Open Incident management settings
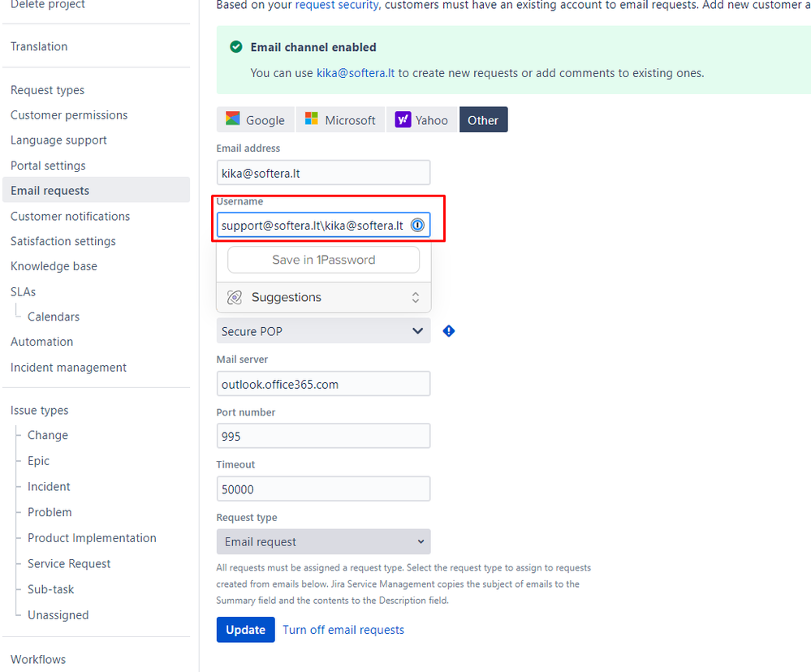The width and height of the screenshot is (811, 672). tap(68, 368)
